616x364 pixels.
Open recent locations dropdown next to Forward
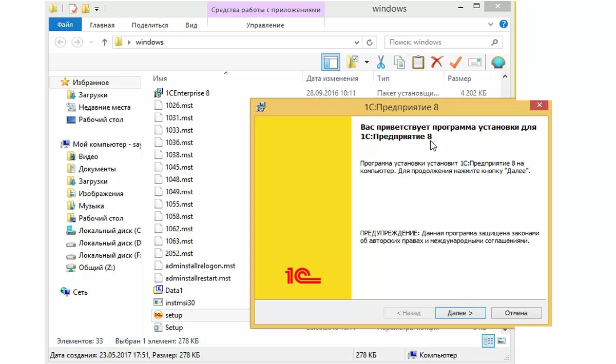(91, 43)
